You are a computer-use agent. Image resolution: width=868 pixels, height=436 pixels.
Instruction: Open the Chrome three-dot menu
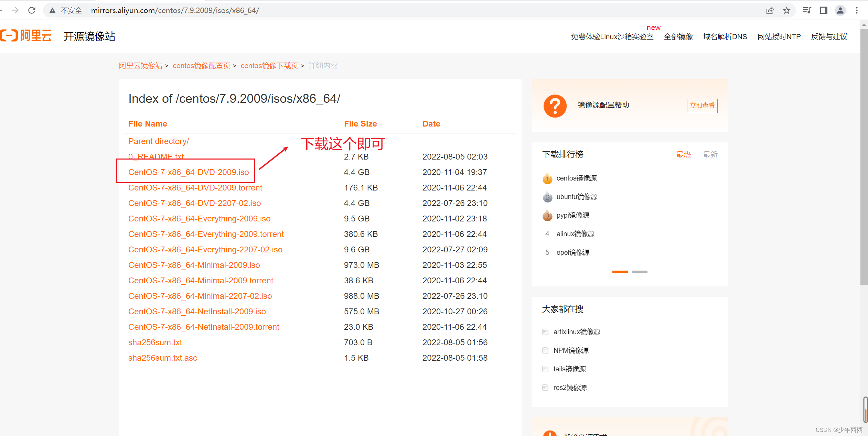[x=857, y=10]
